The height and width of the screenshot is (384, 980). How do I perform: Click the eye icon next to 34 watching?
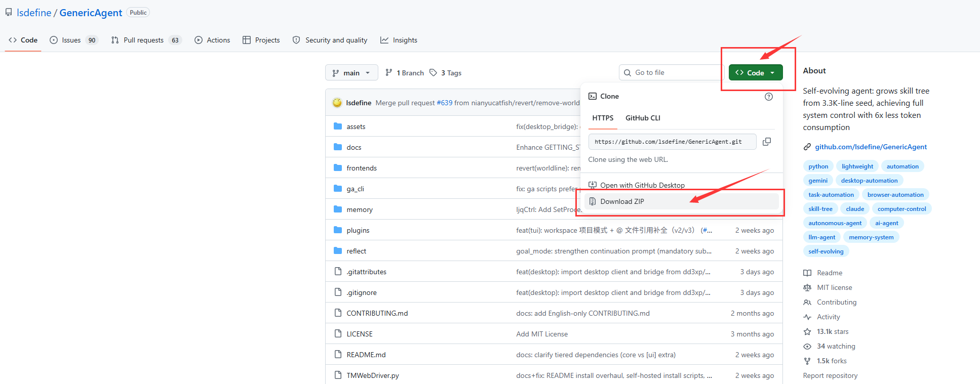pos(807,346)
